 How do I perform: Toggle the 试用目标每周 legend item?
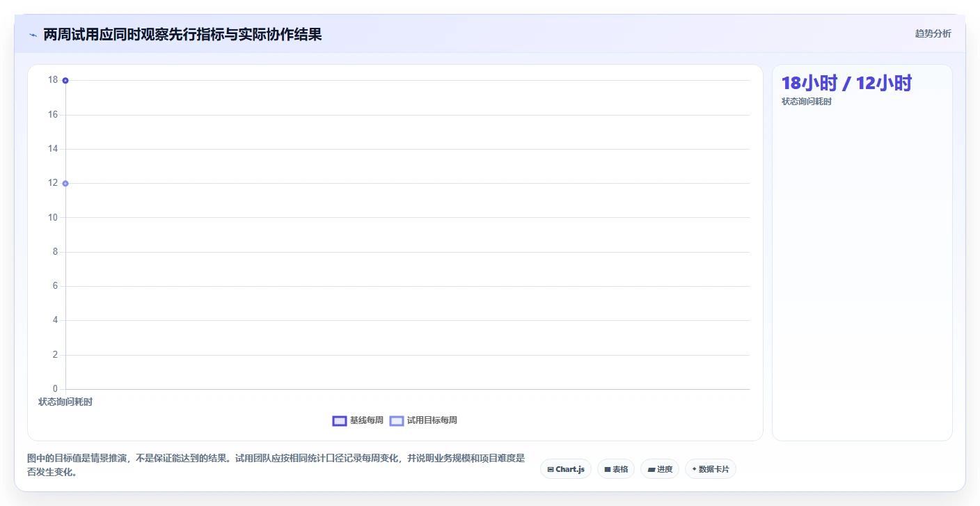tap(423, 420)
